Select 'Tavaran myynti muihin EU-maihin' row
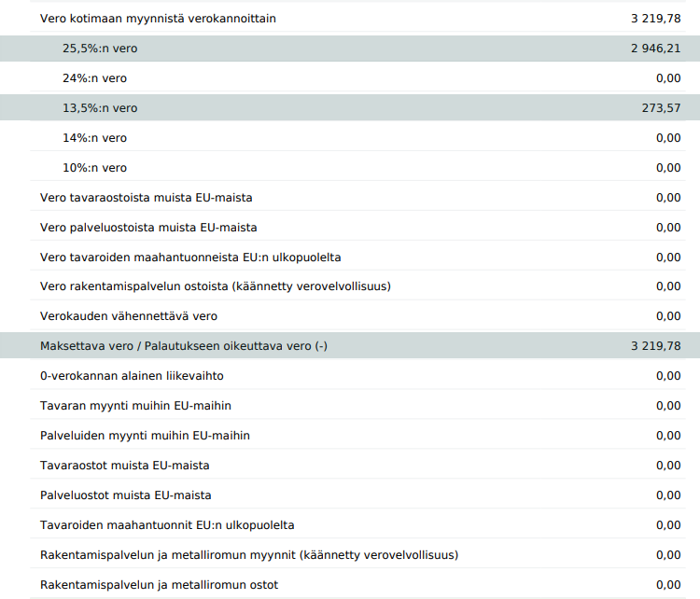The height and width of the screenshot is (599, 700). coord(135,406)
